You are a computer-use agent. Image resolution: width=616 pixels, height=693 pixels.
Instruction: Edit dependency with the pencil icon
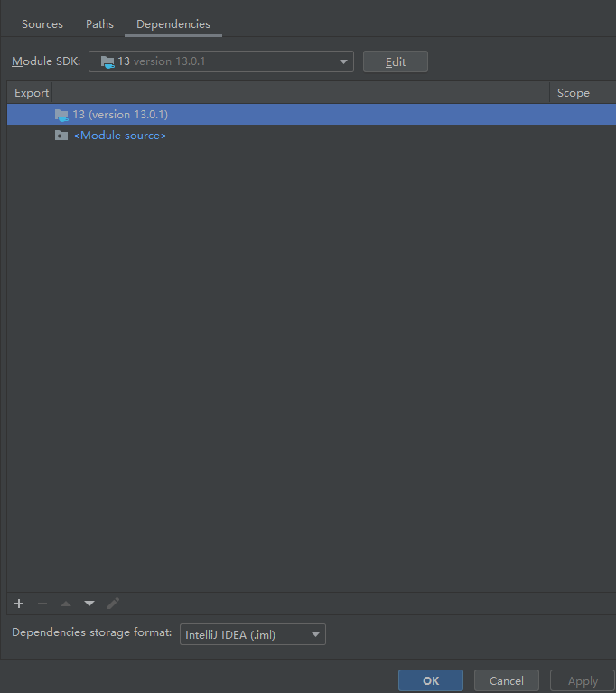113,604
